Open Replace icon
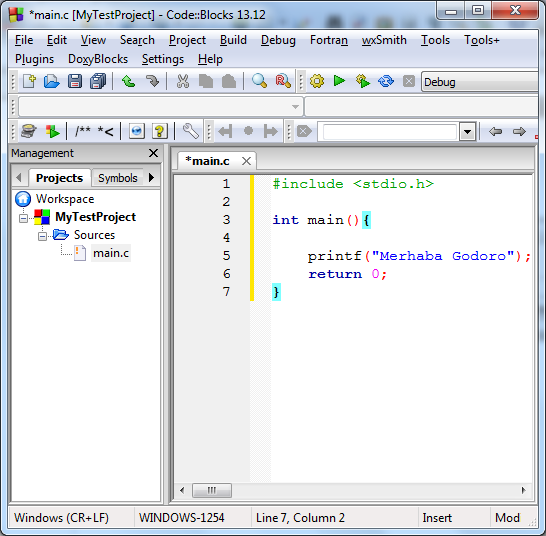Image resolution: width=546 pixels, height=536 pixels. point(283,81)
